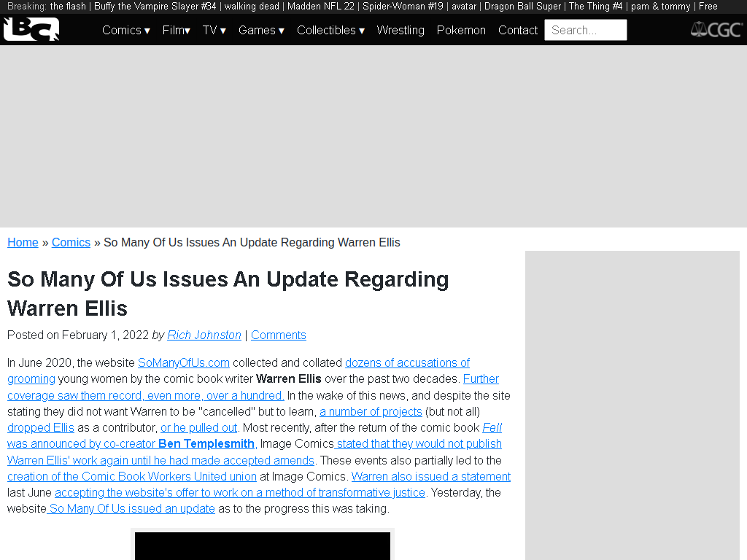Open 'Warren also issued a statement' link
Image resolution: width=747 pixels, height=560 pixels.
point(430,477)
